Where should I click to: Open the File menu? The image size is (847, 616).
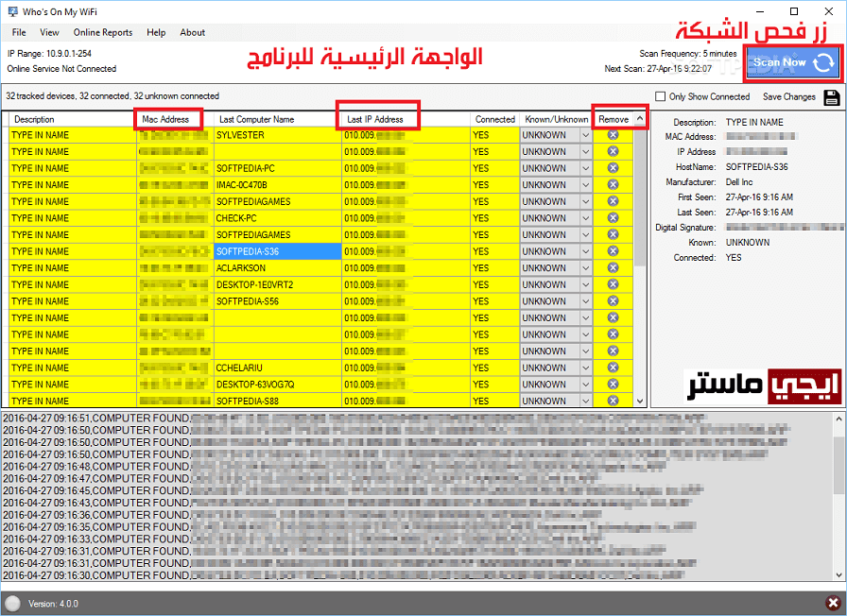click(x=19, y=32)
